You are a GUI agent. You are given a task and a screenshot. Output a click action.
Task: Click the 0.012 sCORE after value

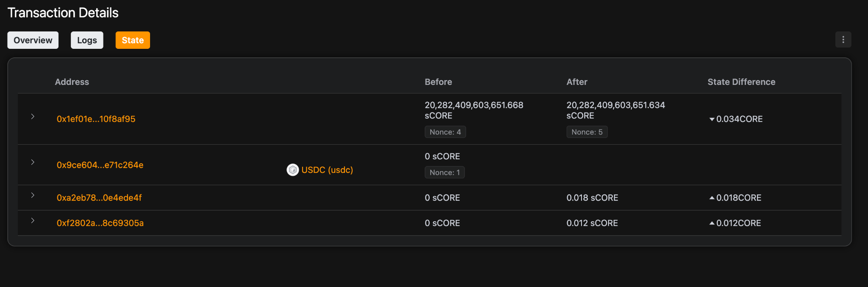593,223
